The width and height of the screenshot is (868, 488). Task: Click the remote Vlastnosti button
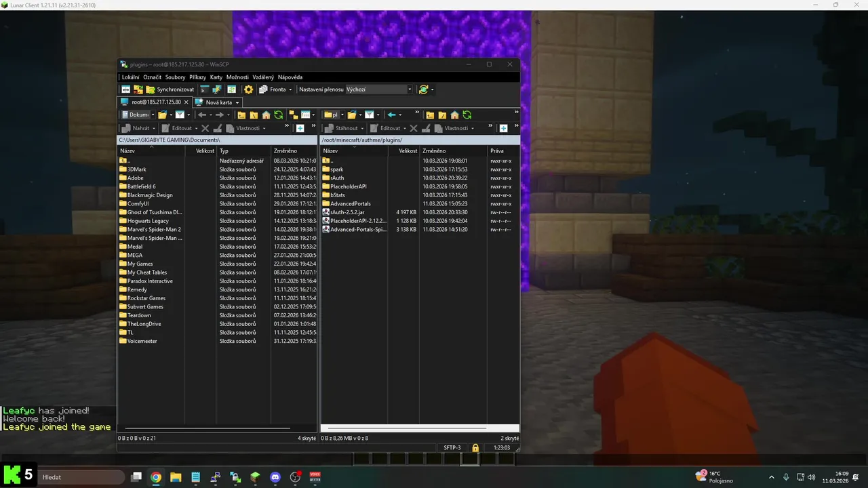(x=451, y=128)
